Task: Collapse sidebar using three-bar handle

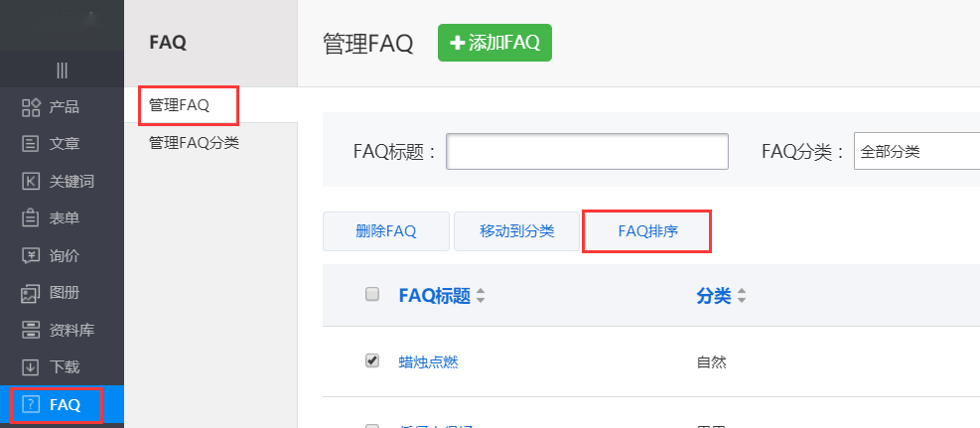Action: 62,70
